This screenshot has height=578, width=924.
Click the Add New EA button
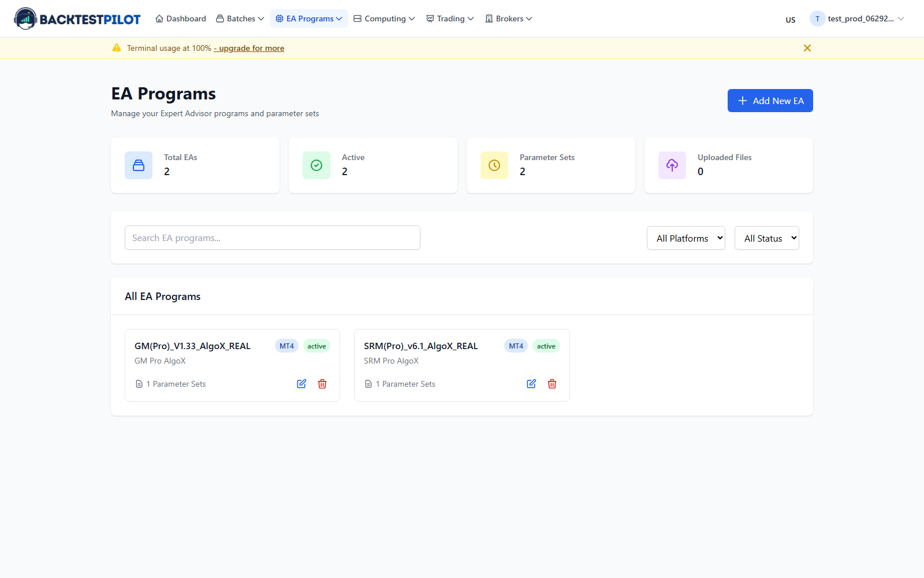(x=770, y=101)
